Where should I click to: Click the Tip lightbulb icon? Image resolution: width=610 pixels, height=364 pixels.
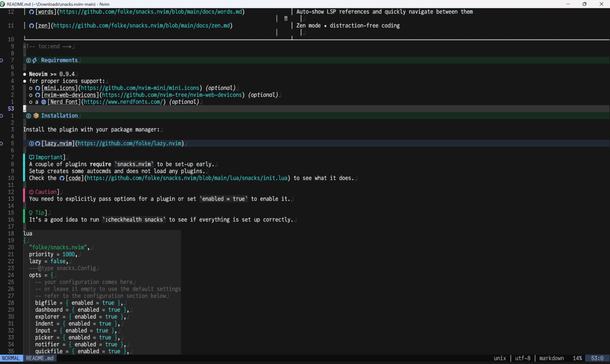tap(31, 213)
